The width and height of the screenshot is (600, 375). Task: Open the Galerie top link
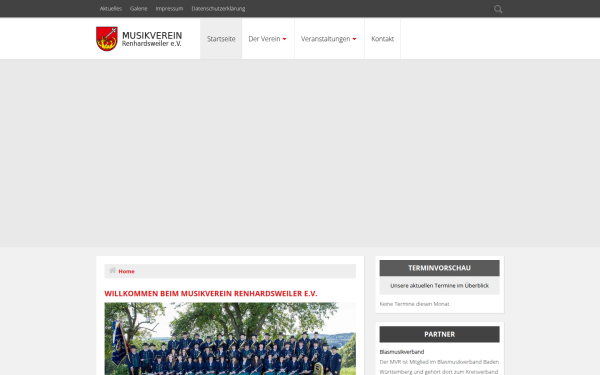(x=139, y=8)
